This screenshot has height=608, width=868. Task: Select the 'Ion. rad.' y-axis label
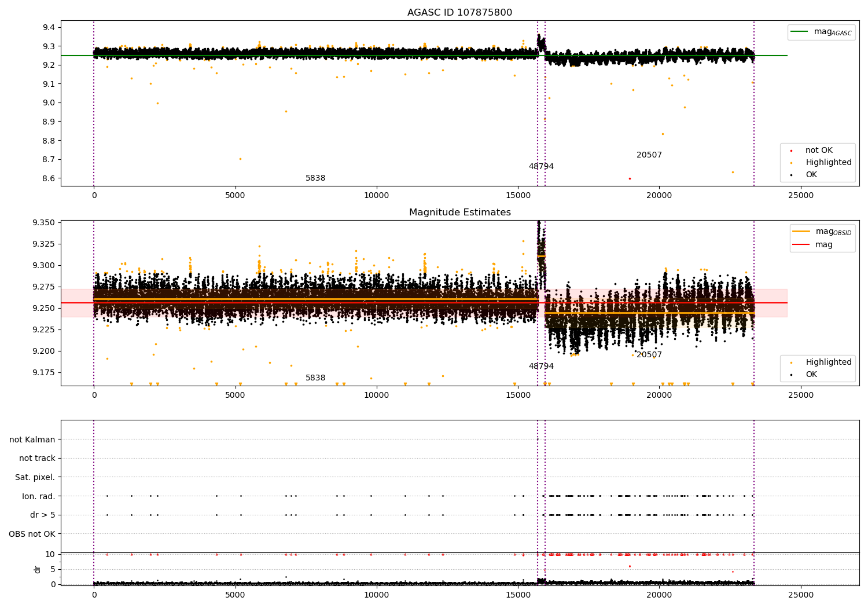coord(39,496)
